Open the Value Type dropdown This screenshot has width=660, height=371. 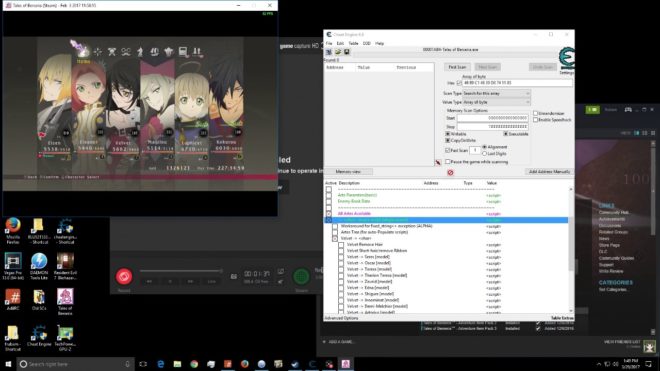tap(496, 102)
